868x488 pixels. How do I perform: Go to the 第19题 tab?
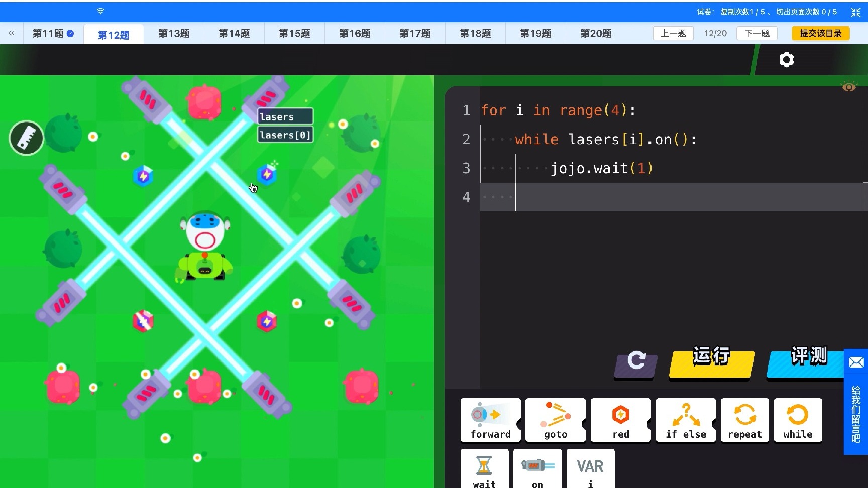click(535, 34)
